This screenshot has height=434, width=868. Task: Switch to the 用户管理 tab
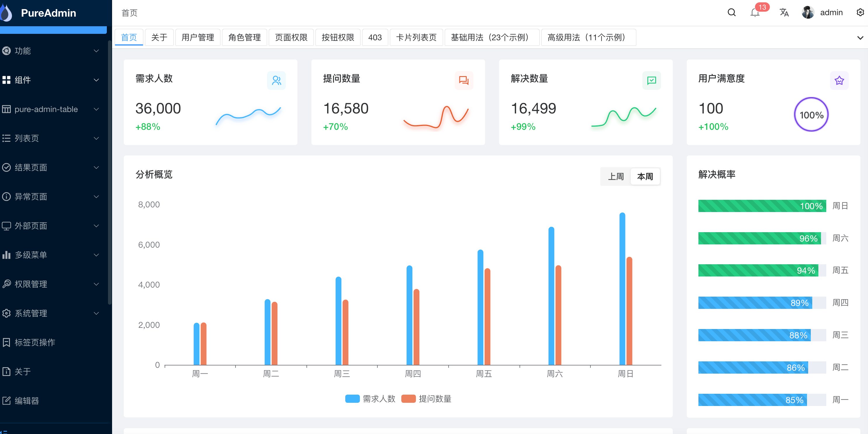click(198, 37)
